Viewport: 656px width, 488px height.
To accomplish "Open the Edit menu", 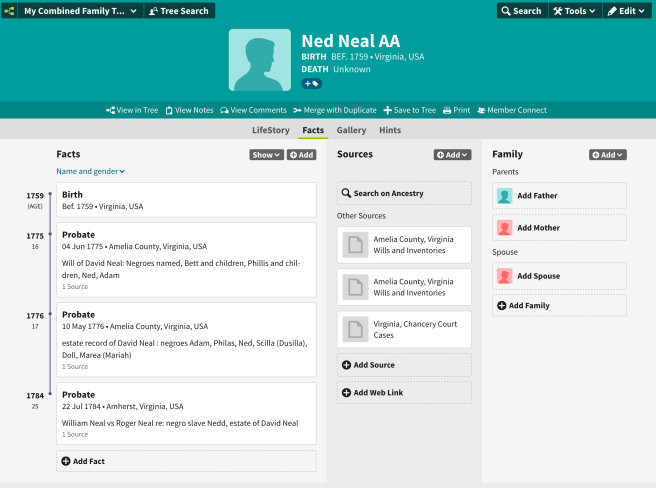I will point(626,11).
